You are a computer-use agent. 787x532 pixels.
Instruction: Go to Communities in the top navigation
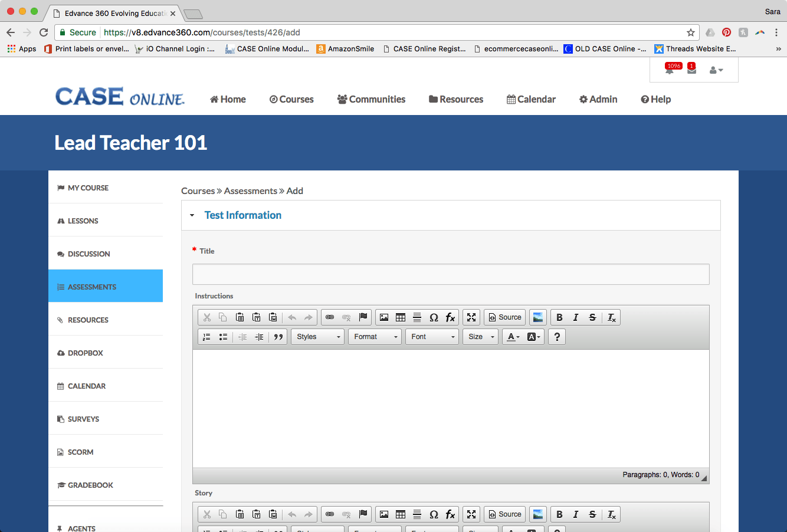371,99
